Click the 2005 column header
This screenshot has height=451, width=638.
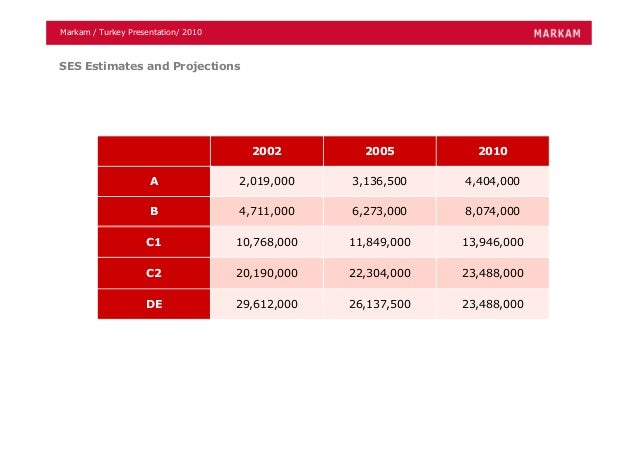click(380, 151)
